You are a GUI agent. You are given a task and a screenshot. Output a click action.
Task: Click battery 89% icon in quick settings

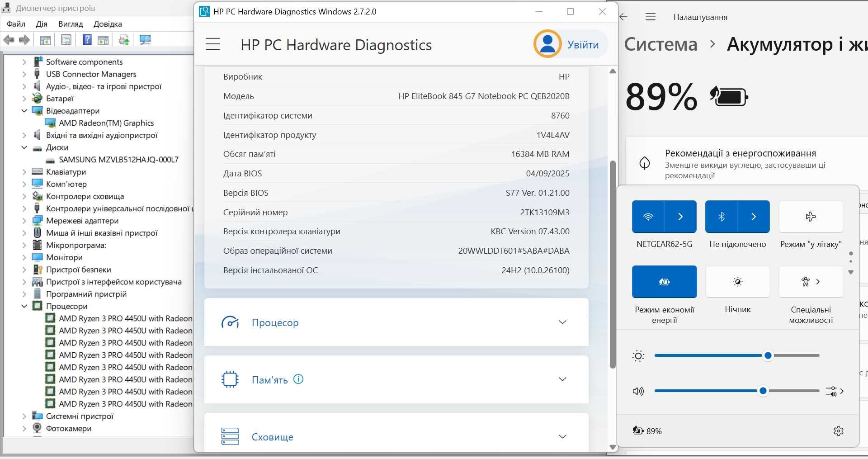[x=647, y=431]
